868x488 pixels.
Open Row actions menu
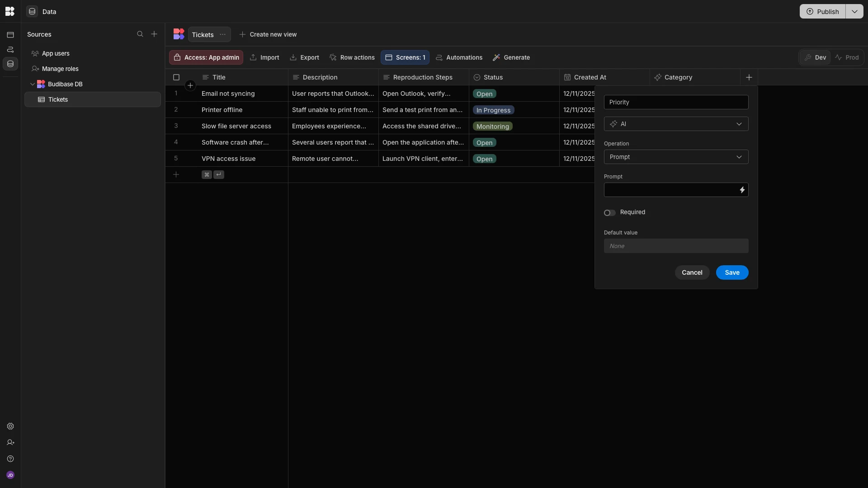point(352,57)
